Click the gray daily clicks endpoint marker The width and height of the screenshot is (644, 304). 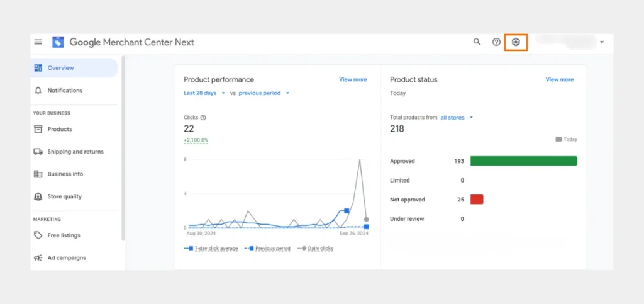(367, 220)
